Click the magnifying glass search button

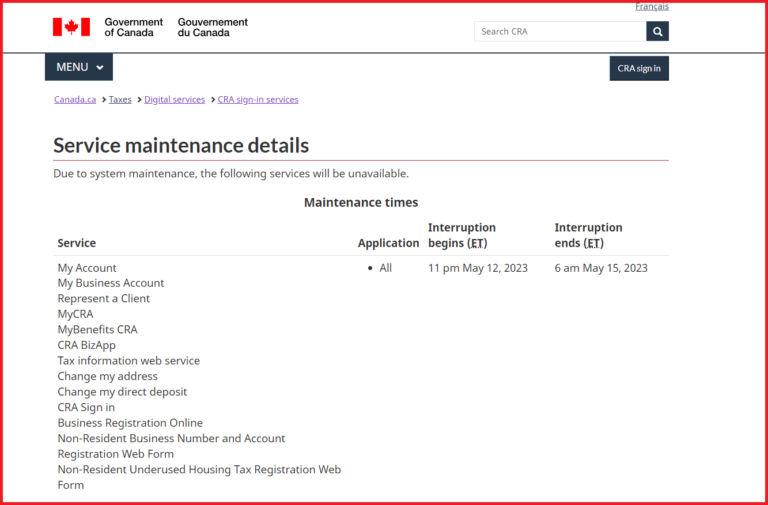(657, 32)
